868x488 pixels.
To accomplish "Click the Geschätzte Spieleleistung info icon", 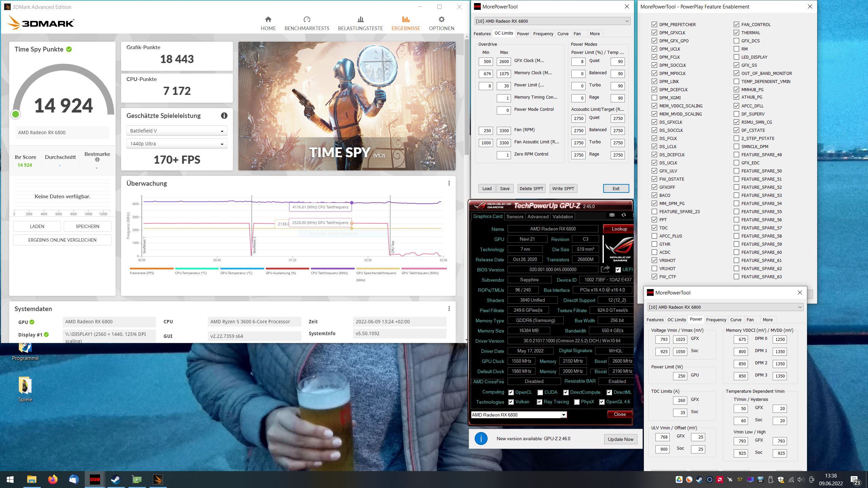I will 224,116.
